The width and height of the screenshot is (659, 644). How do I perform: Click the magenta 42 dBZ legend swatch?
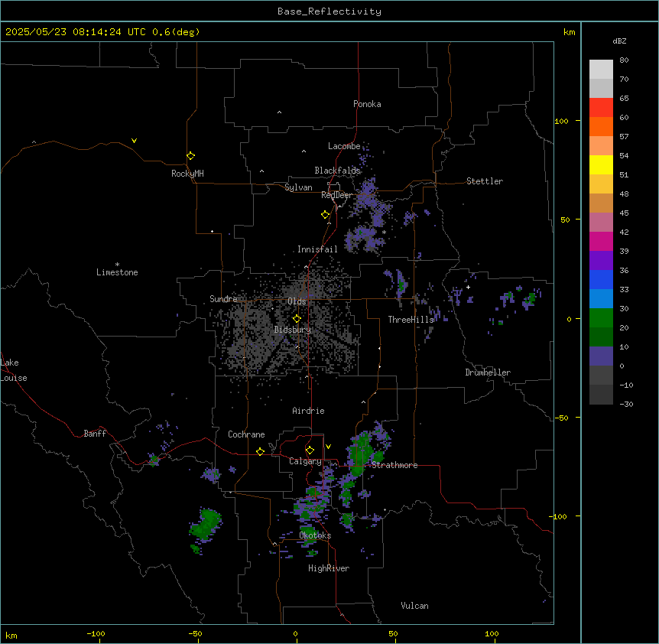click(x=601, y=241)
